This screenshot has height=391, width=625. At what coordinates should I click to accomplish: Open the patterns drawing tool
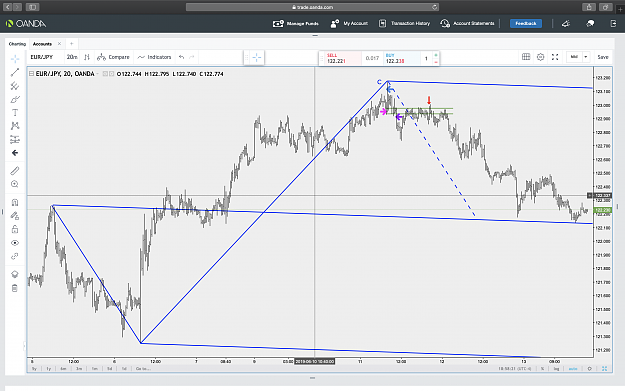(15, 126)
